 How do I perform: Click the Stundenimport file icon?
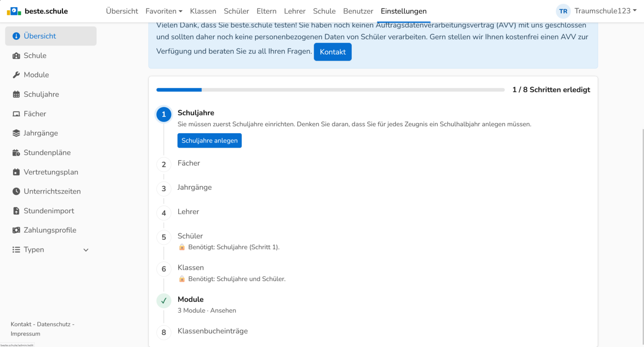16,211
